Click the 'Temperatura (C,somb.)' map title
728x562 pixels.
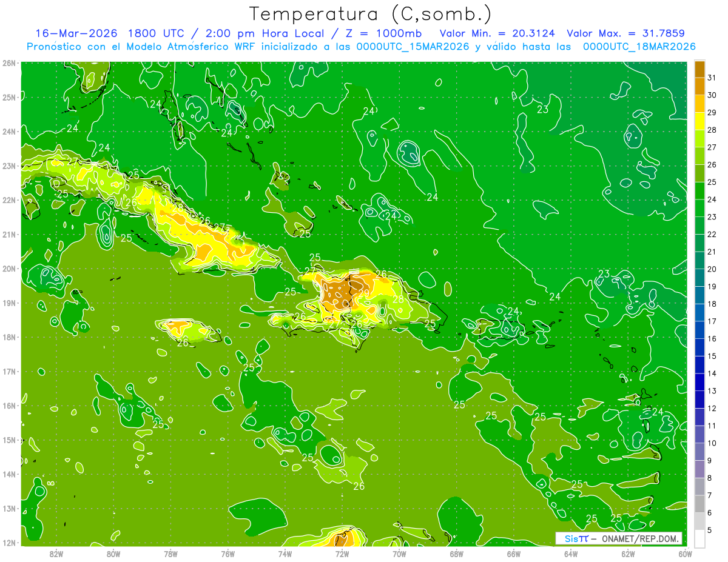[x=371, y=13]
